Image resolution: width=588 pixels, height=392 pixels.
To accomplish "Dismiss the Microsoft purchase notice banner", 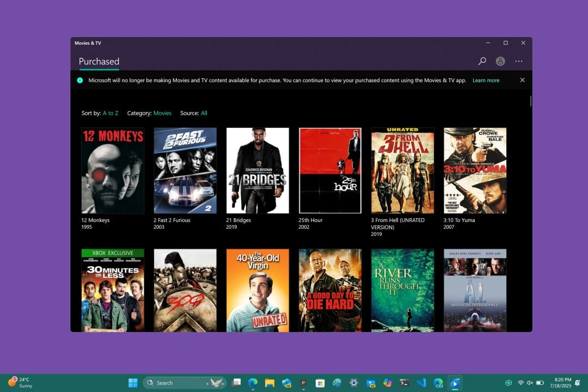I will click(x=522, y=80).
